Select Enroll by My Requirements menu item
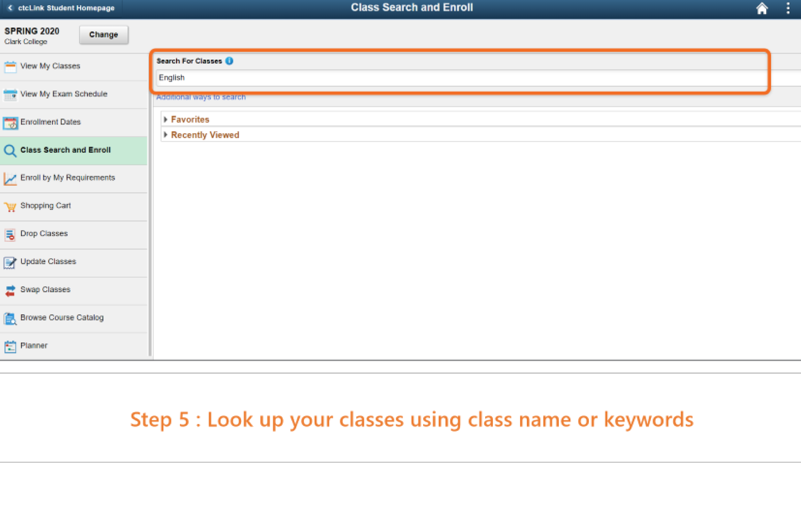Screen dimensions: 801x532 [x=68, y=178]
